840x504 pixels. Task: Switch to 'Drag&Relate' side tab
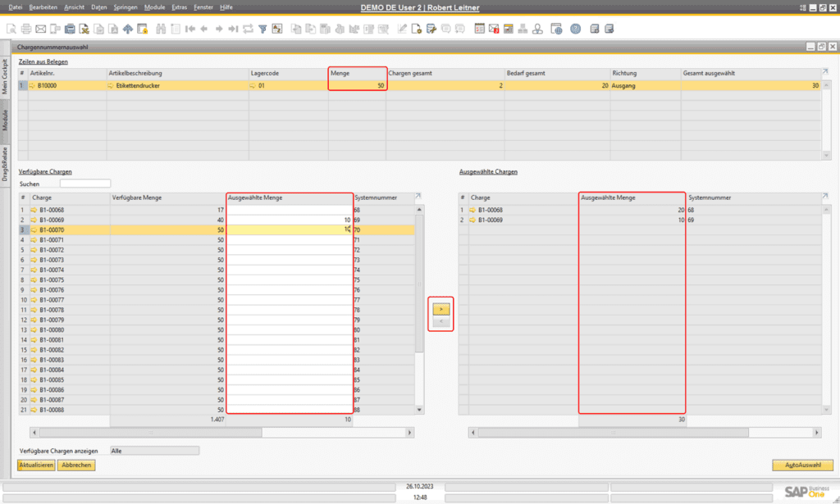click(x=5, y=164)
